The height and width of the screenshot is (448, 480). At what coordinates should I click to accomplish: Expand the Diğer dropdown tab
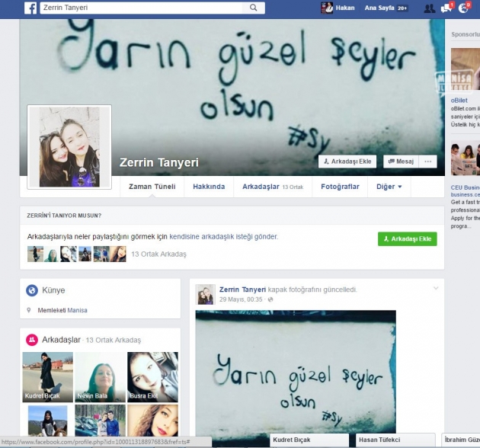389,187
